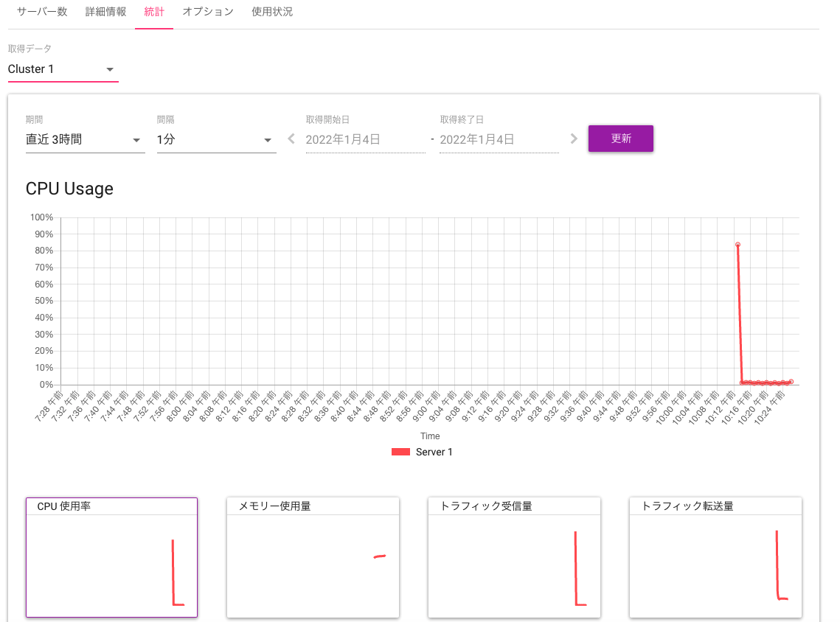Select the CPU 使用率 preview card
This screenshot has height=622, width=840.
point(111,558)
